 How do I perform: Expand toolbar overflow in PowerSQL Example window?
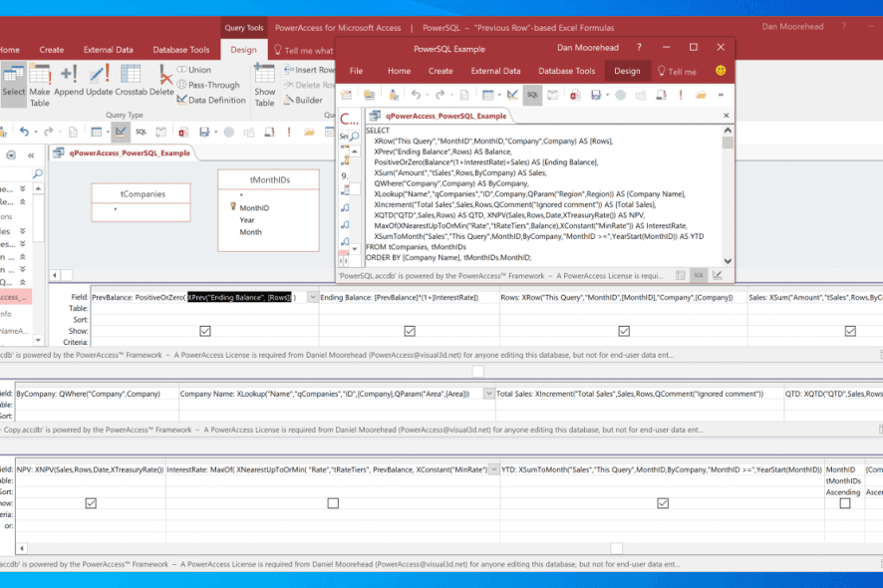721,96
